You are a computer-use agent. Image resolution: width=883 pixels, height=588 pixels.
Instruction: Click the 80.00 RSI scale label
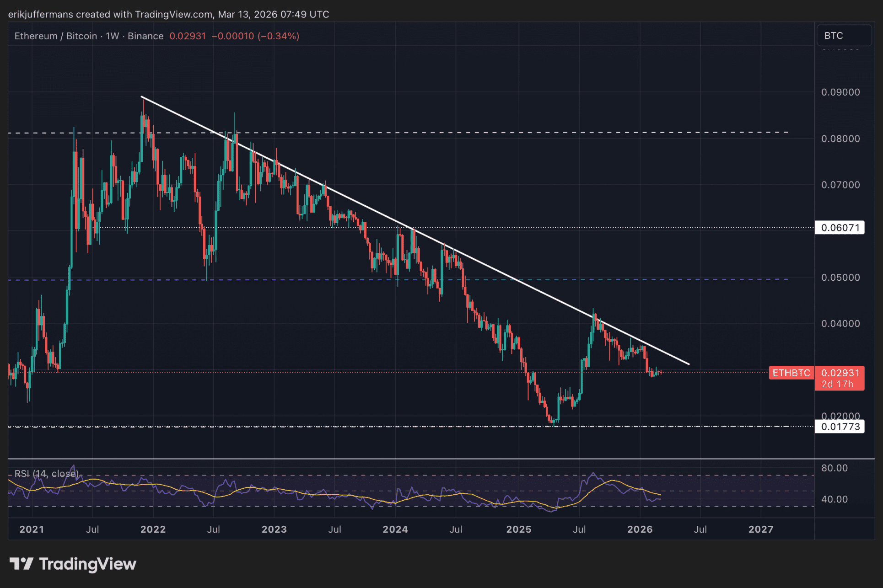tap(835, 468)
